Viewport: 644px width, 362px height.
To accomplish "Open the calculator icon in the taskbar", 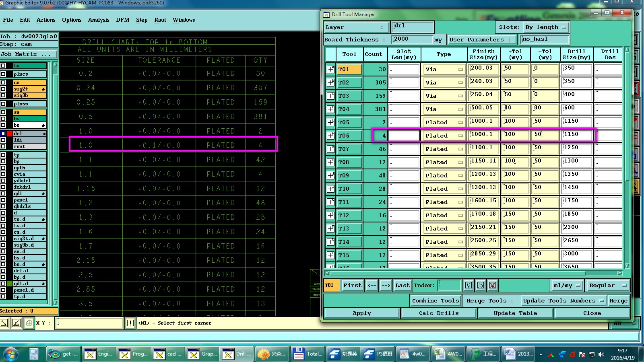I will (x=34, y=354).
